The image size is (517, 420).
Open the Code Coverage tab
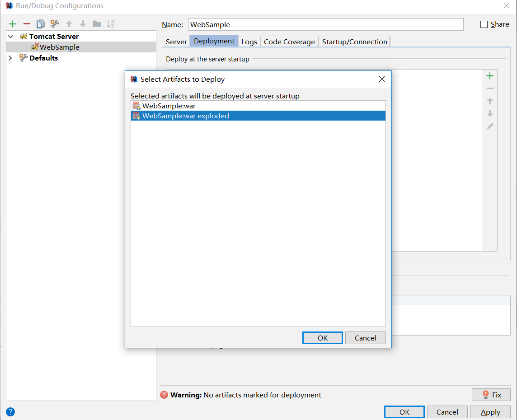(289, 42)
